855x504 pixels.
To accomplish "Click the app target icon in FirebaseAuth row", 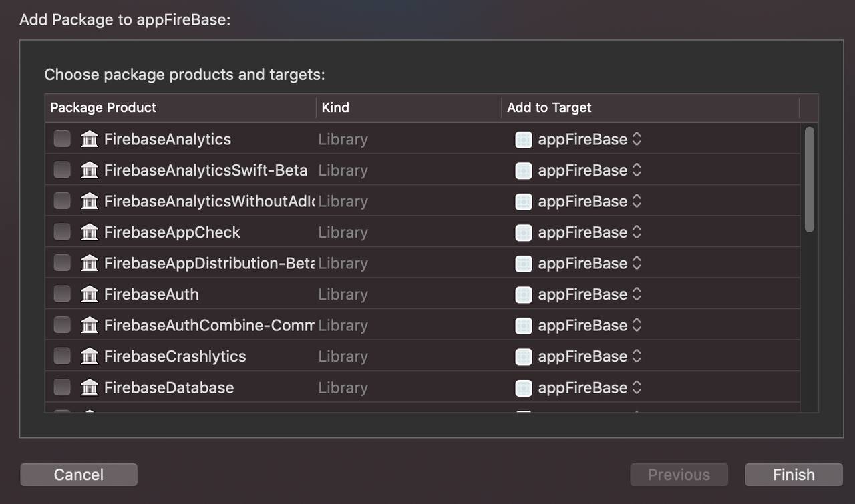I will pos(524,294).
